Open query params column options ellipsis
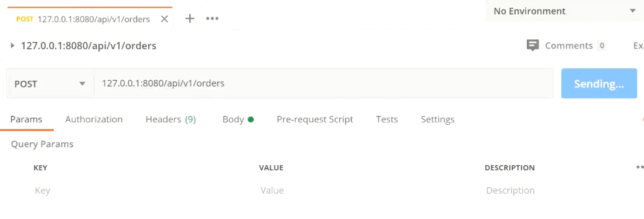 (x=639, y=167)
